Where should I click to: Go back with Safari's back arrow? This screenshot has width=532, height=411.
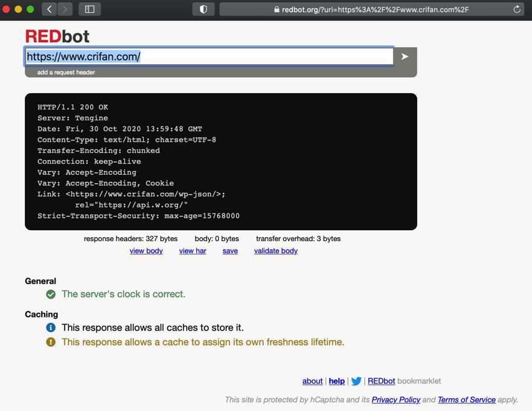tap(49, 9)
